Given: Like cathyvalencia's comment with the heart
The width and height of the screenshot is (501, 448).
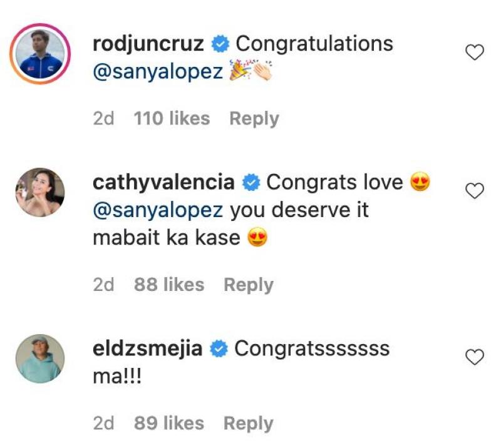Looking at the screenshot, I should click(476, 191).
